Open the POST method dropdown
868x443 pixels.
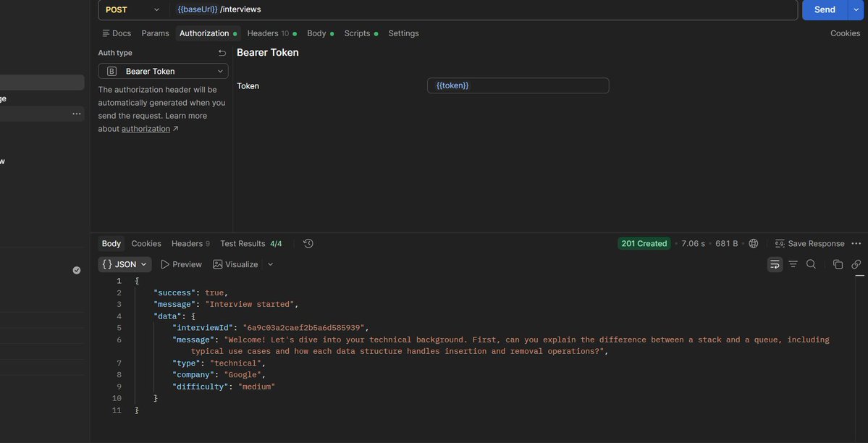133,10
